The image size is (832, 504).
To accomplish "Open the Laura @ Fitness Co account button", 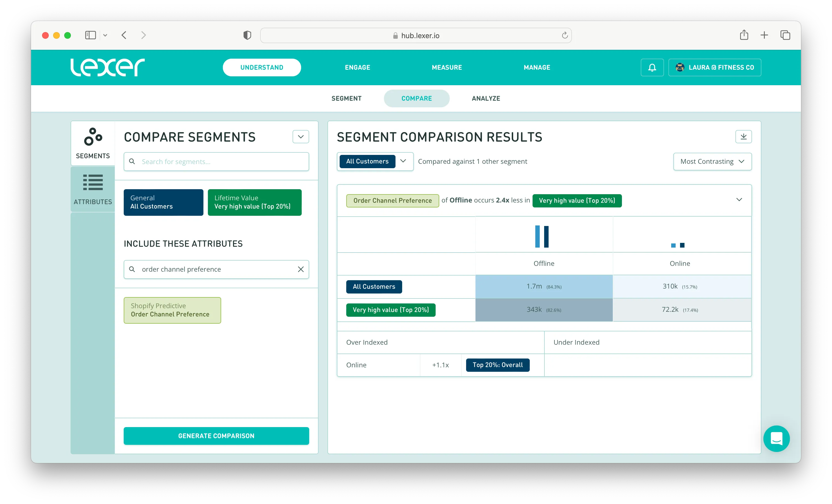I will click(x=714, y=67).
